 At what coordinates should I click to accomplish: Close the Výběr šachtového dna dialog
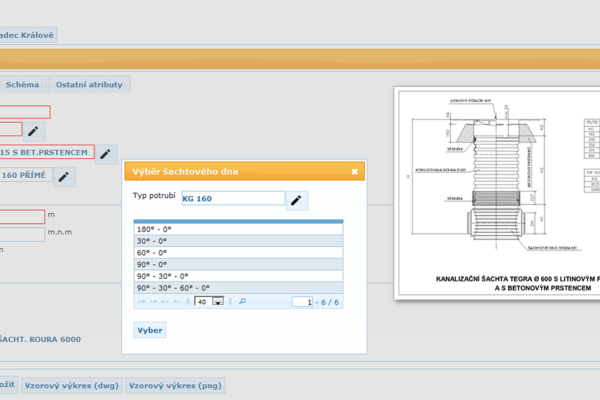(354, 171)
